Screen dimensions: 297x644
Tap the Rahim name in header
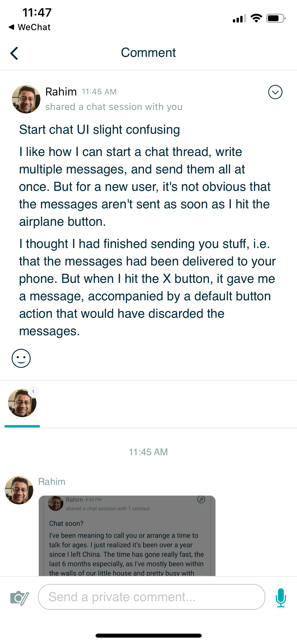[x=61, y=92]
